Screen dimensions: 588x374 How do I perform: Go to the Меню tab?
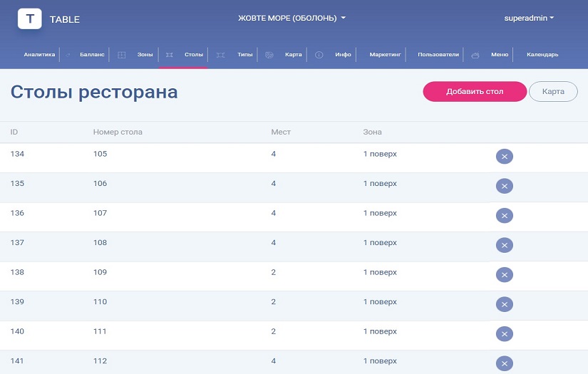500,55
